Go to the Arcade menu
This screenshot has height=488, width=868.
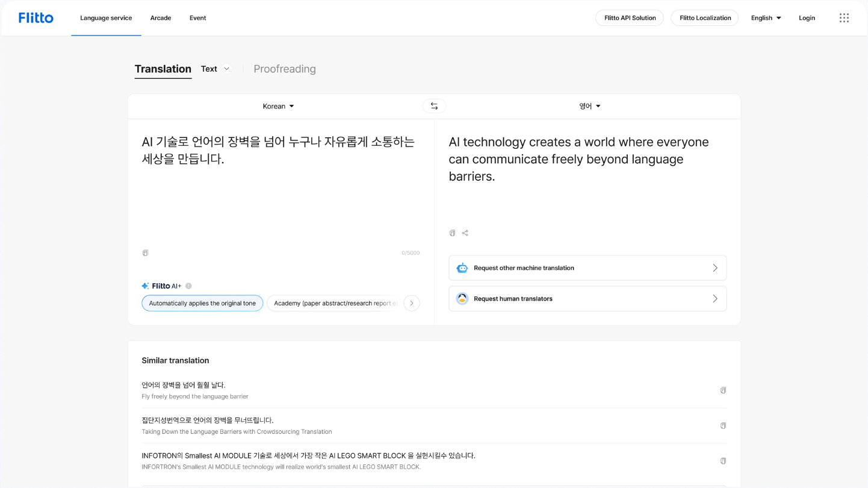(161, 18)
